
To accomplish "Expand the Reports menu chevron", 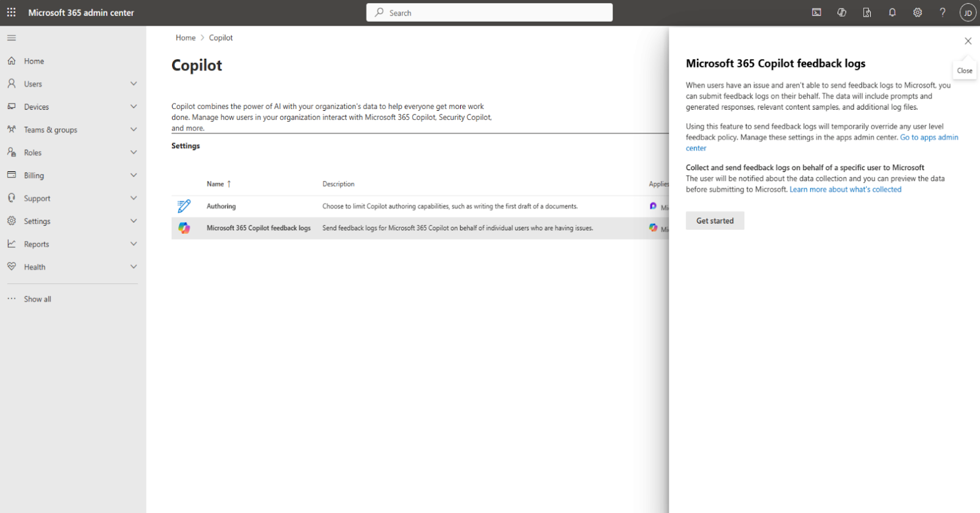I will 134,244.
